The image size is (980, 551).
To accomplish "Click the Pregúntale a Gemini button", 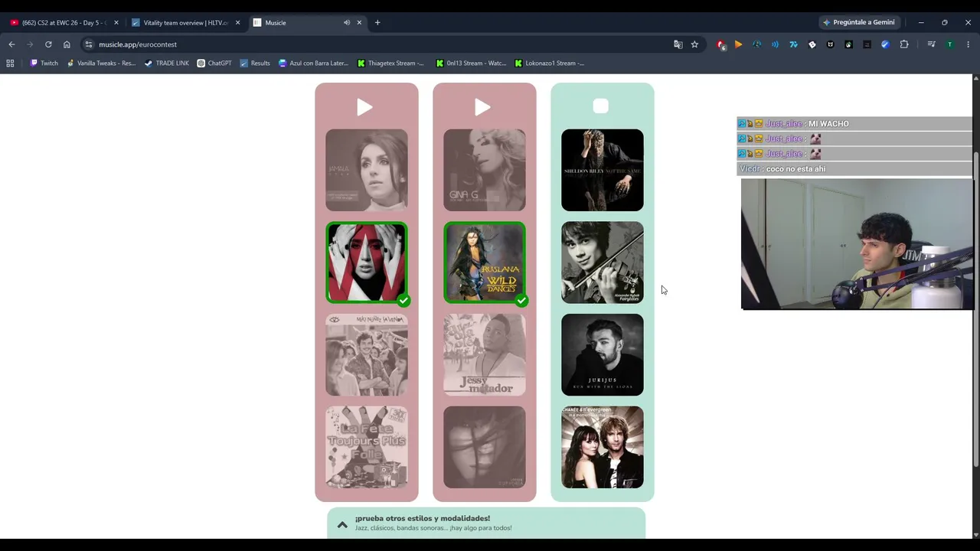I will pos(858,22).
